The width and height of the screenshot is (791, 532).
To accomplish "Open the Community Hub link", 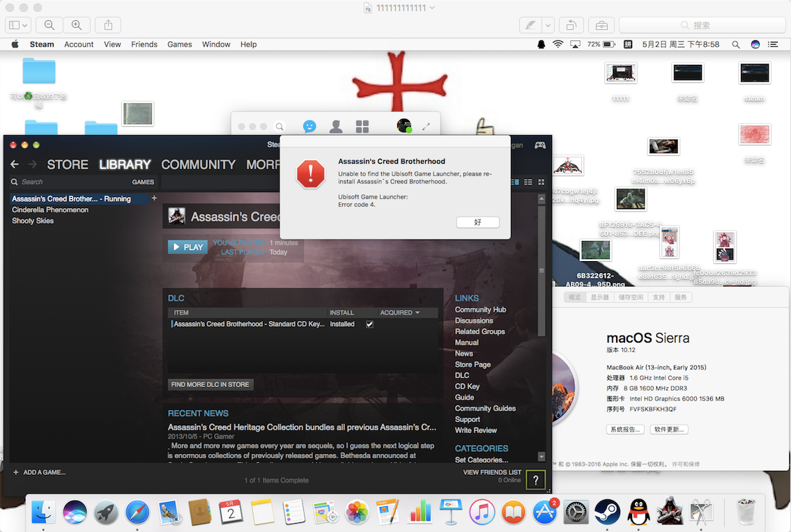I will [x=480, y=310].
